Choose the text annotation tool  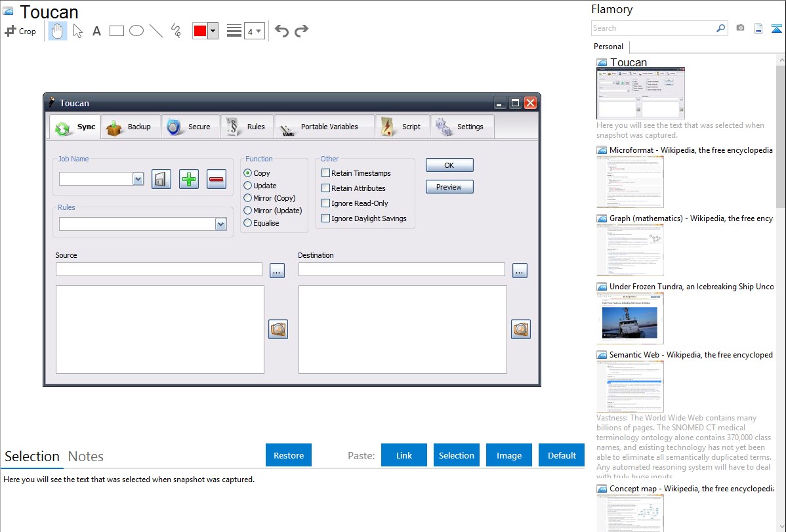click(96, 31)
